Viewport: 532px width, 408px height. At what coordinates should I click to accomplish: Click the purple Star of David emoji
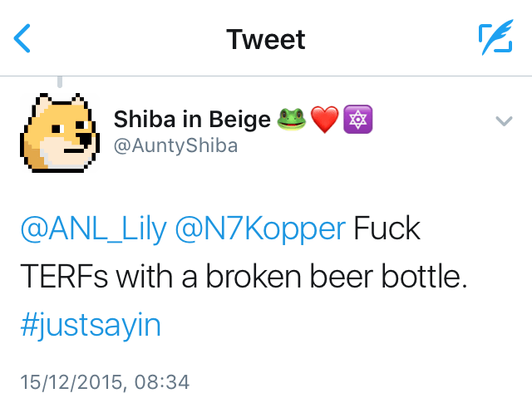coord(357,120)
